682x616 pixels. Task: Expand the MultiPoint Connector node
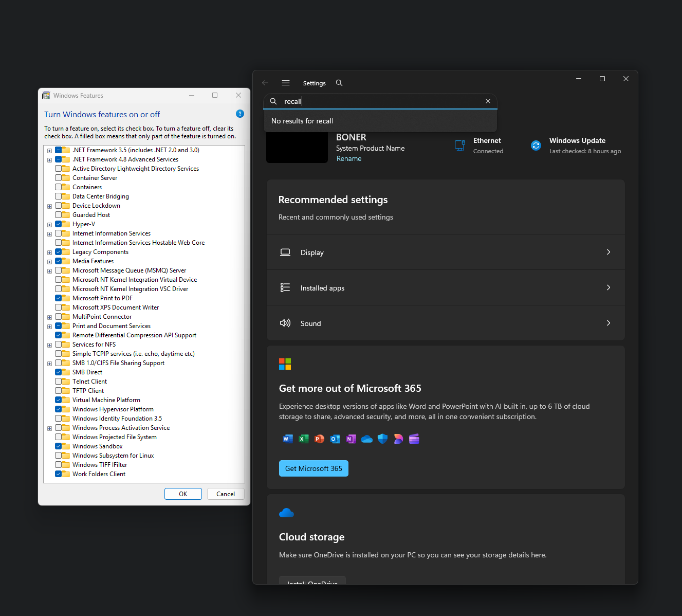49,317
